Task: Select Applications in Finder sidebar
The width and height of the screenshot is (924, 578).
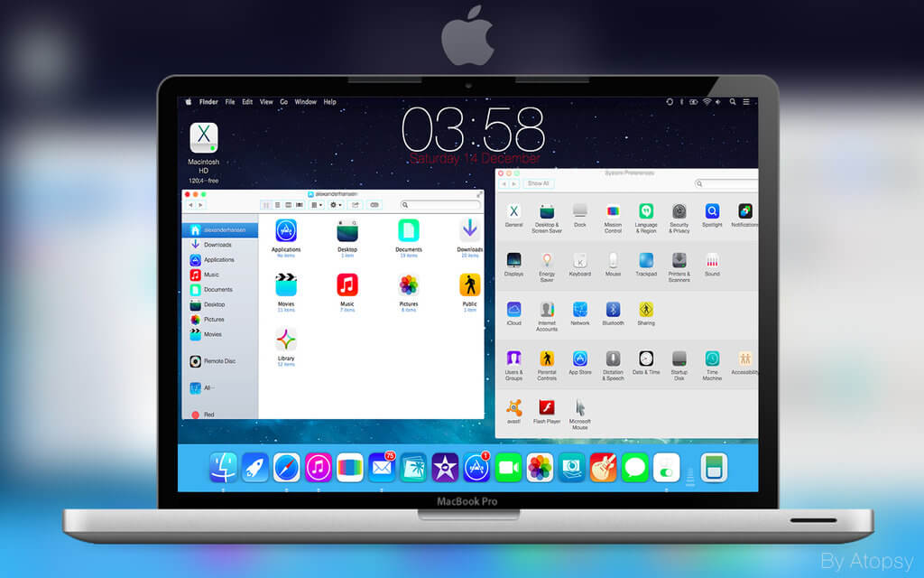Action: coord(220,259)
